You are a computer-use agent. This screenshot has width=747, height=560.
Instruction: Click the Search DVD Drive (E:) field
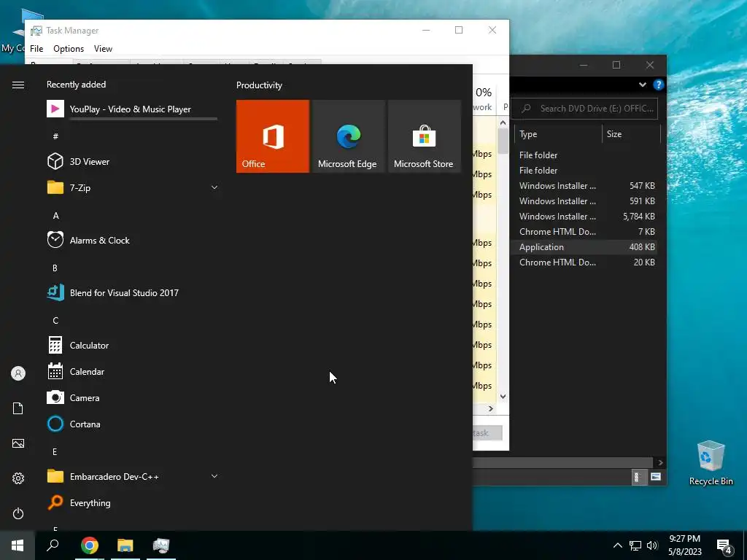584,109
